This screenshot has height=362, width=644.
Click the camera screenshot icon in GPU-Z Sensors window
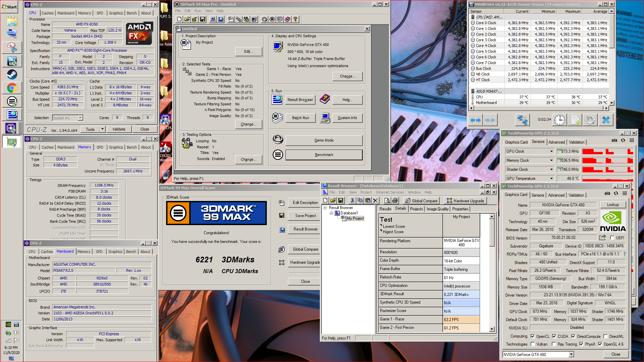coord(614,141)
